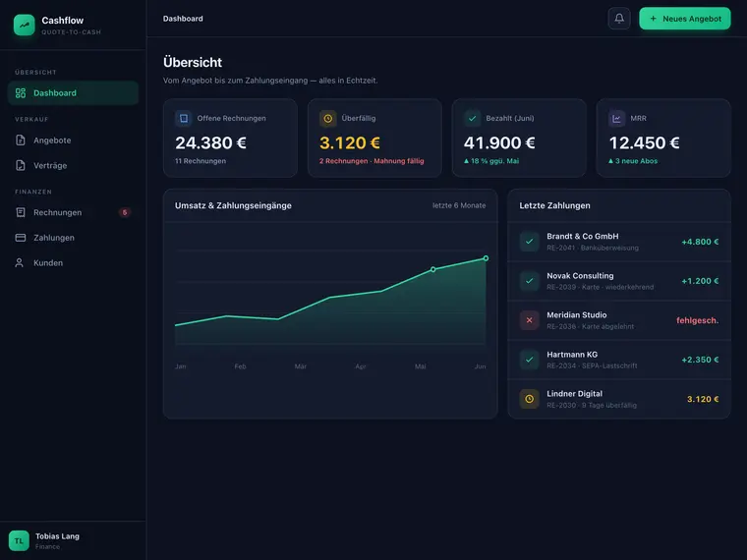Click the 3.120 € overdue card value
This screenshot has height=560, width=747.
350,142
